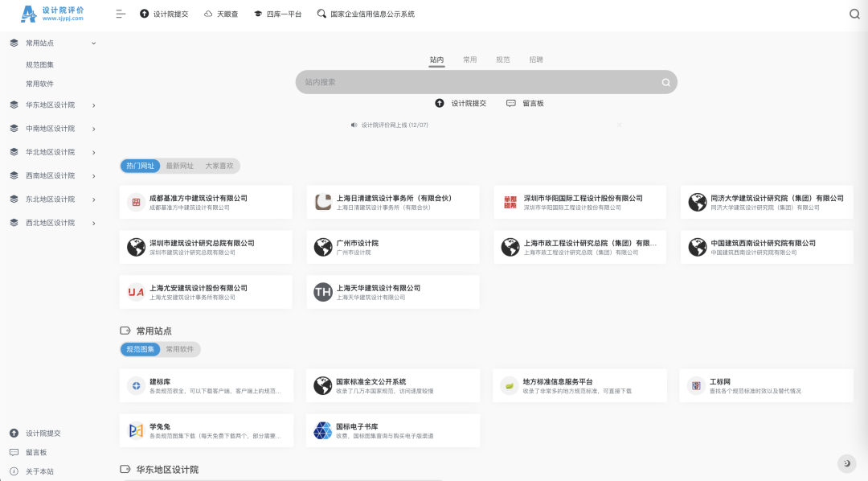The image size is (868, 481).
Task: Click the graduation cap icon beside 四库一平台
Action: [x=258, y=14]
